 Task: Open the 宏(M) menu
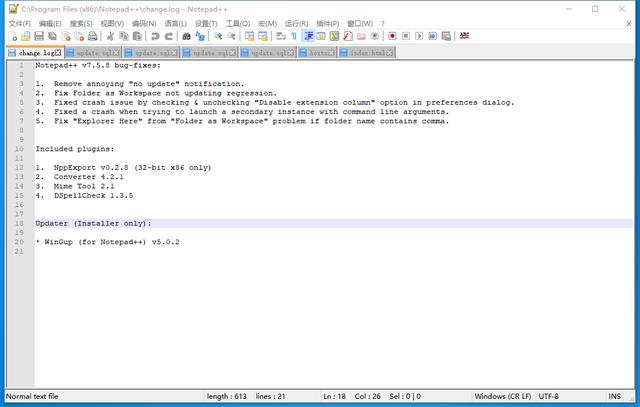click(x=267, y=24)
